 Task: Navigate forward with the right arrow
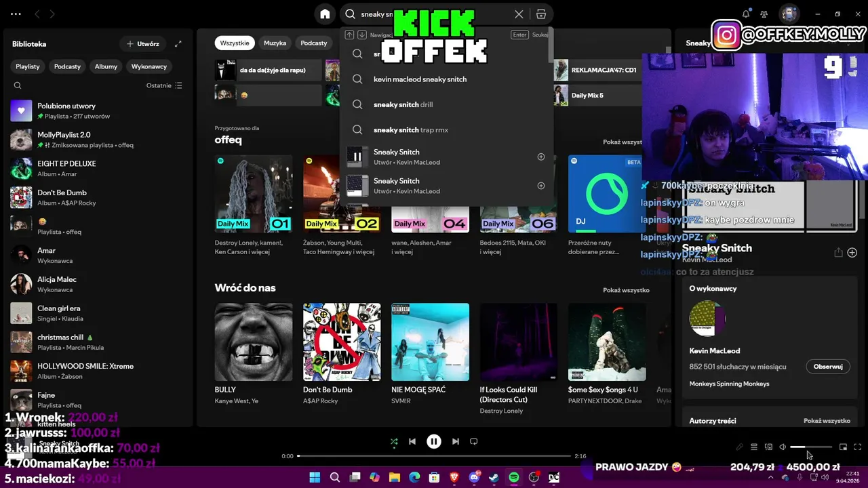[x=52, y=14]
